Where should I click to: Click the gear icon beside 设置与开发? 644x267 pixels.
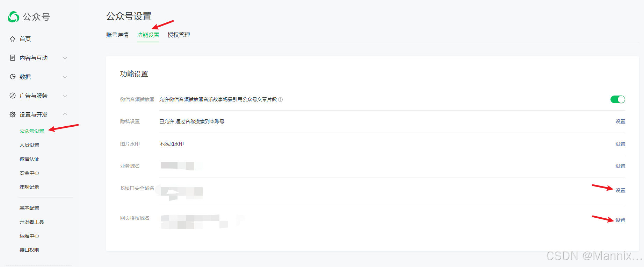pos(13,114)
